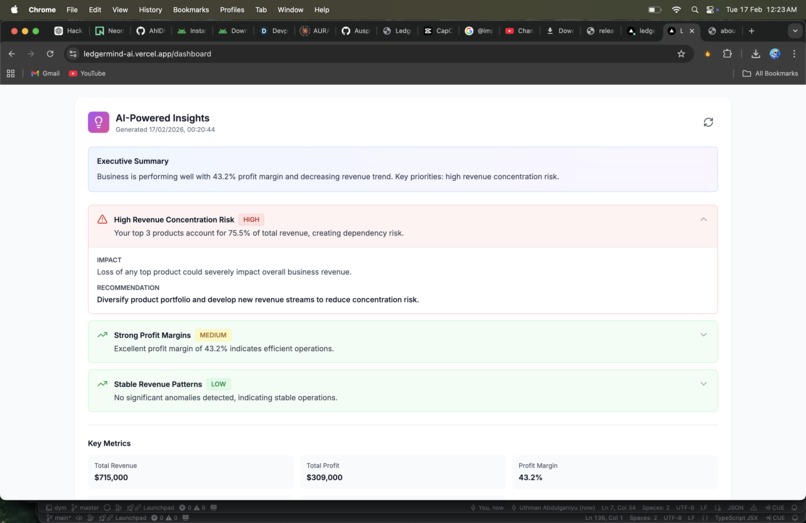Reload the page
Image resolution: width=806 pixels, height=523 pixels.
(x=50, y=53)
